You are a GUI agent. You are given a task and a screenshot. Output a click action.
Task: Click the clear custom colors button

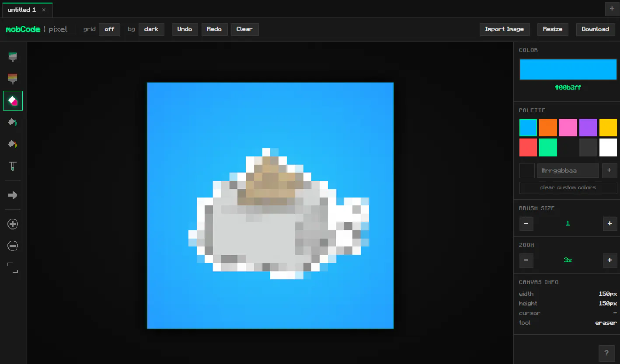pyautogui.click(x=568, y=187)
